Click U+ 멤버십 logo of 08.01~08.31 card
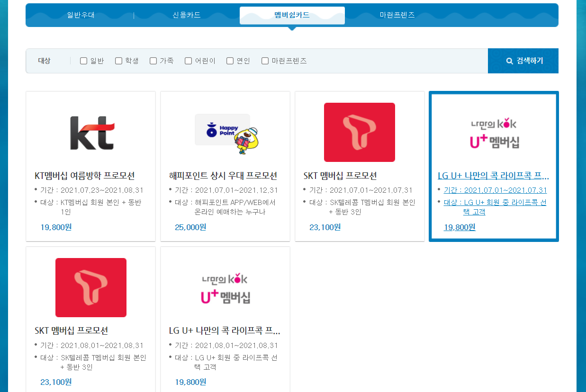Viewport: 586px width, 392px height. pyautogui.click(x=225, y=288)
